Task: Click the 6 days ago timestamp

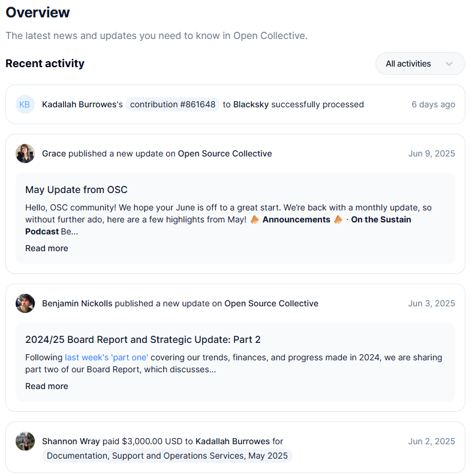Action: click(433, 104)
